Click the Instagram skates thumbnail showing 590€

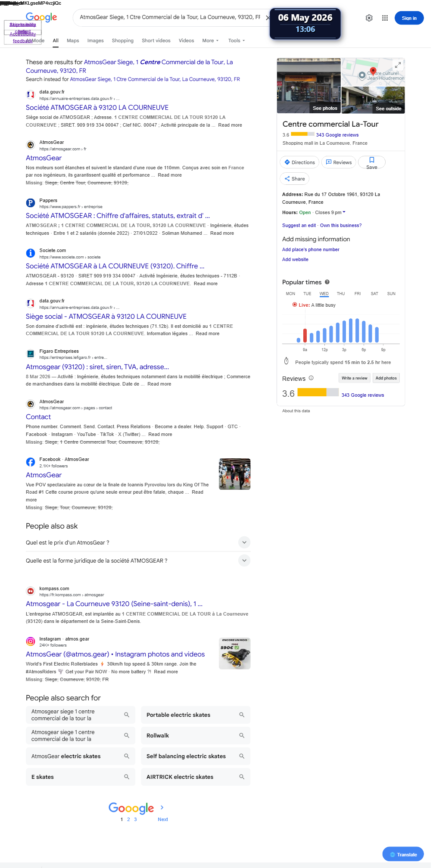point(234,653)
